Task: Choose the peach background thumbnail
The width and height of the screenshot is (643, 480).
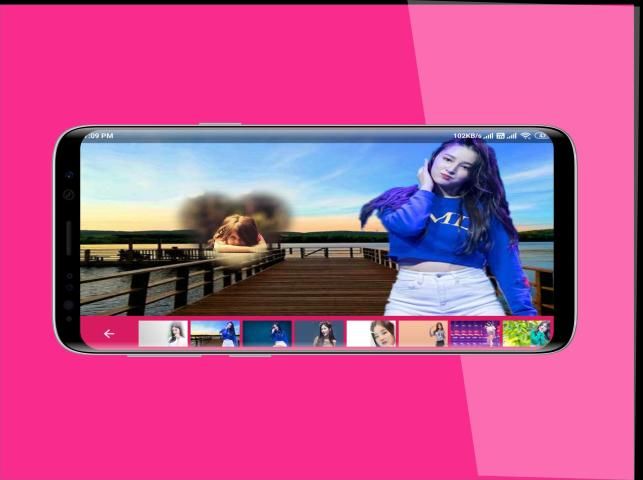Action: click(423, 334)
